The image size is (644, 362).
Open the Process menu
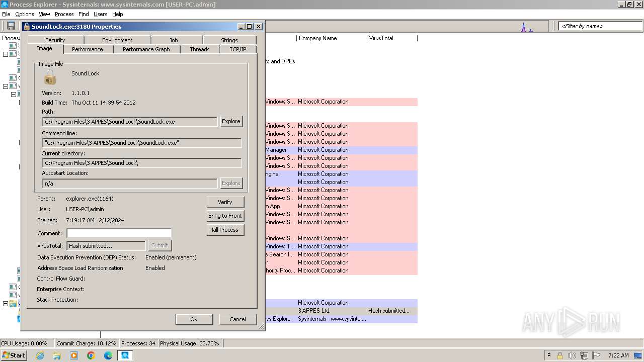pos(64,14)
